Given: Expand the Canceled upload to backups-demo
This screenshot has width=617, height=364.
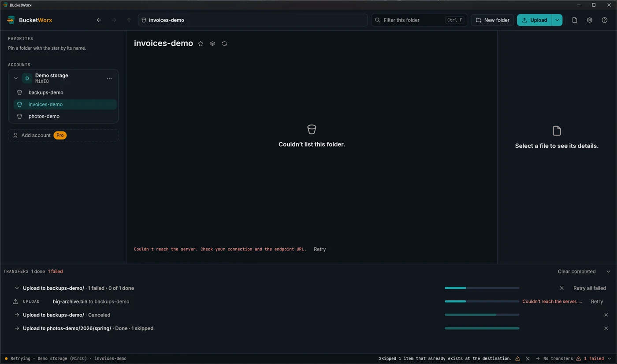Looking at the screenshot, I should point(17,315).
